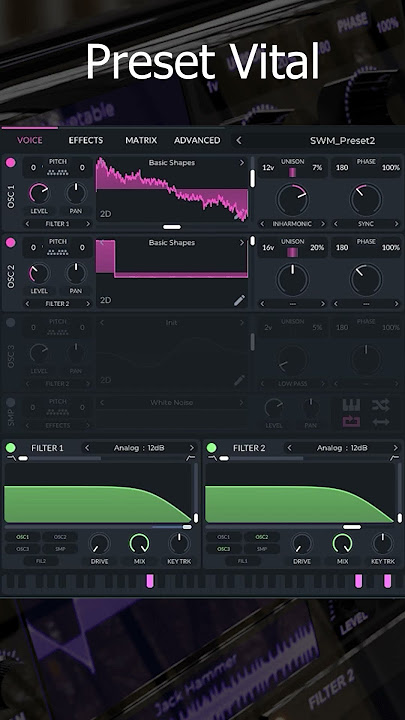Screen dimensions: 405x720
Task: Toggle OSC1 input on FILTER 1
Action: (x=22, y=537)
